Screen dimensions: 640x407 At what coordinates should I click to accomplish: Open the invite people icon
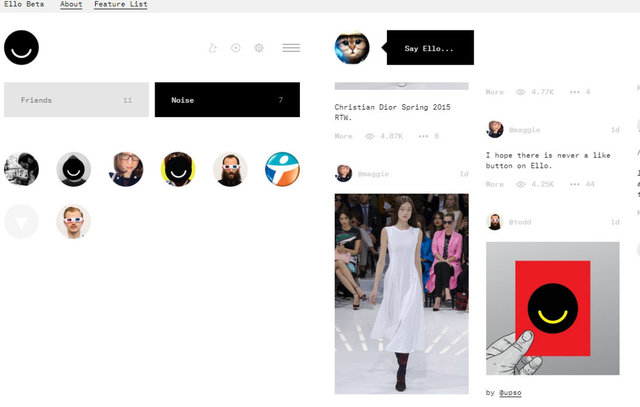click(212, 48)
